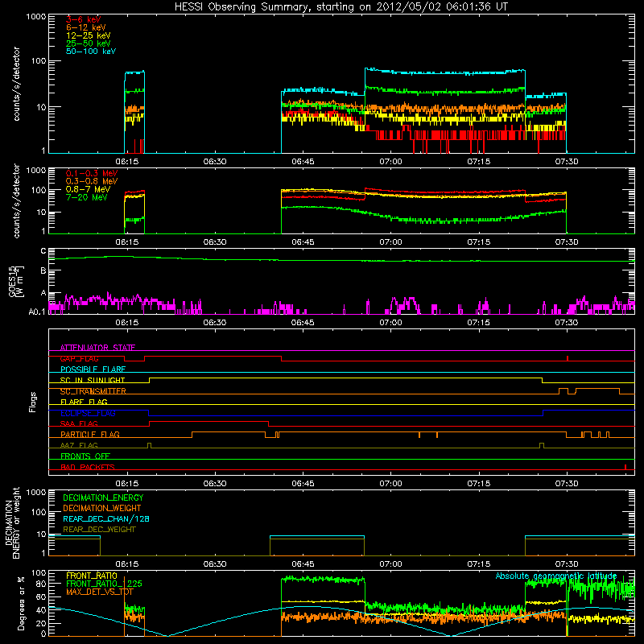Select the 12-25 keV legend label
The image size is (644, 644).
click(88, 35)
